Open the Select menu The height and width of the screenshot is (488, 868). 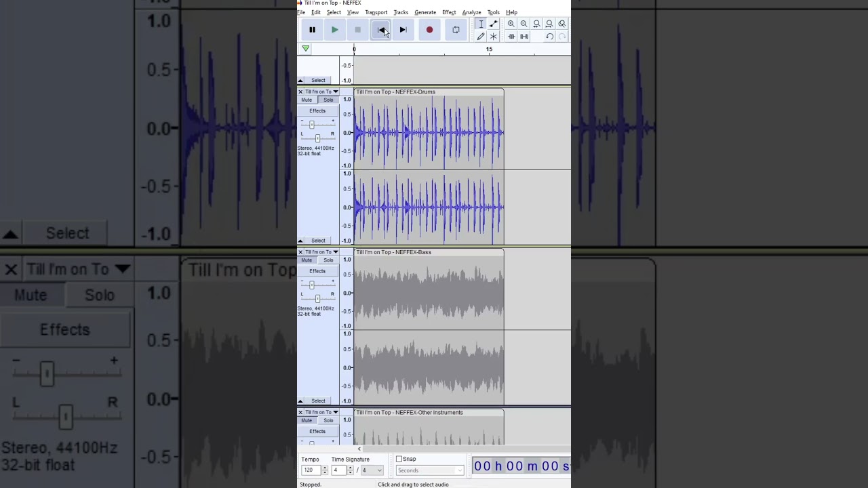[x=334, y=12]
